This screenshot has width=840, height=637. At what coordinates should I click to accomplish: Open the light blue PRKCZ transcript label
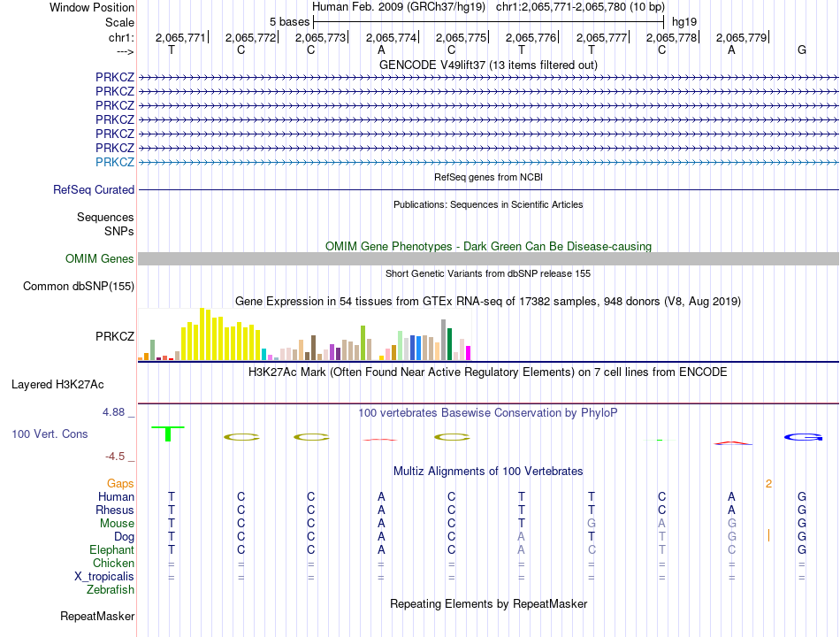(115, 162)
